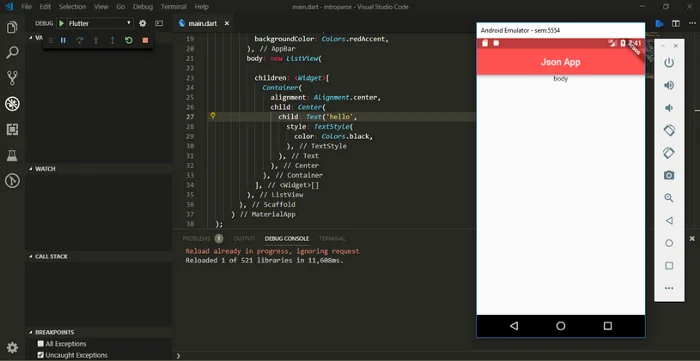Click 'body' text in the emulator app
This screenshot has height=361, width=700.
click(x=561, y=79)
